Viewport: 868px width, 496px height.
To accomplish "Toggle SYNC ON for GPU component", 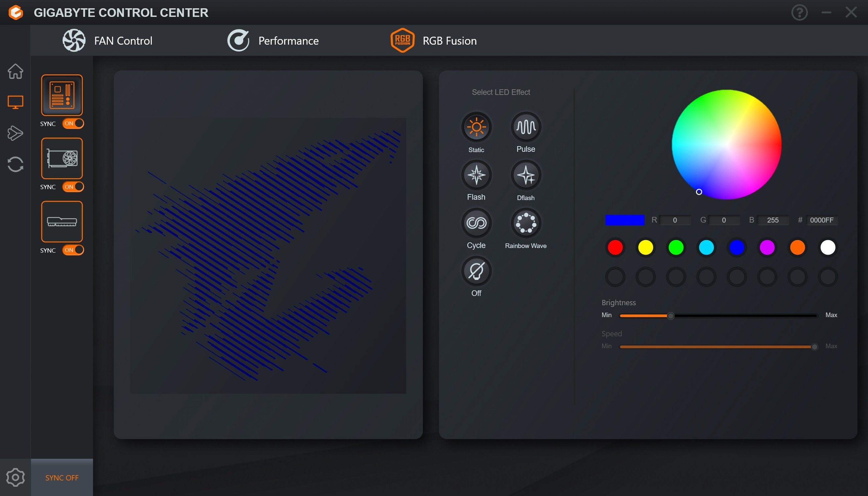I will [x=71, y=187].
